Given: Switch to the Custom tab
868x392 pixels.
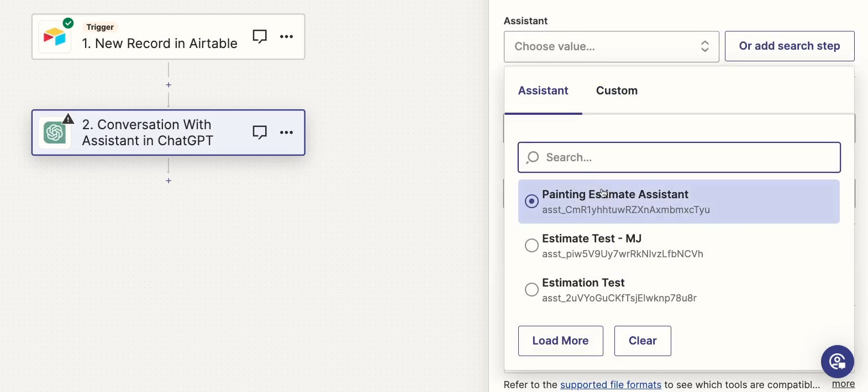Looking at the screenshot, I should click(617, 91).
